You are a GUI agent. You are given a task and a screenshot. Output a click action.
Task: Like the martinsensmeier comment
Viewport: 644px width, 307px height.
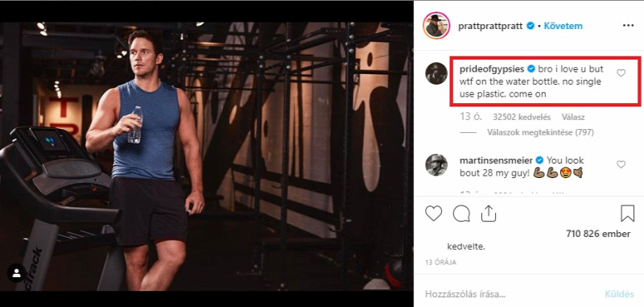point(621,164)
